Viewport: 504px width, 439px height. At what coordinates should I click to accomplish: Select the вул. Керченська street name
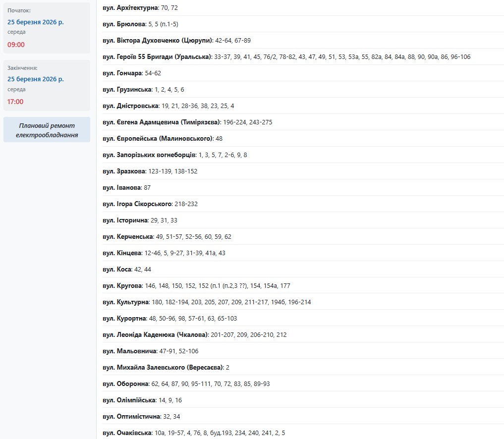click(127, 237)
